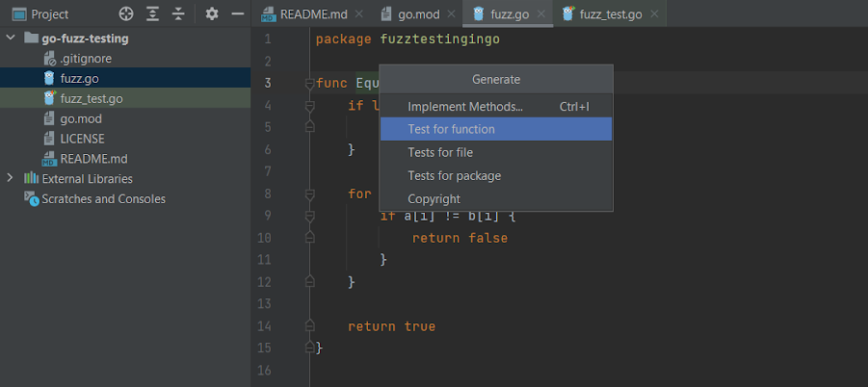
Task: Click the locate-in-project target icon
Action: point(126,13)
